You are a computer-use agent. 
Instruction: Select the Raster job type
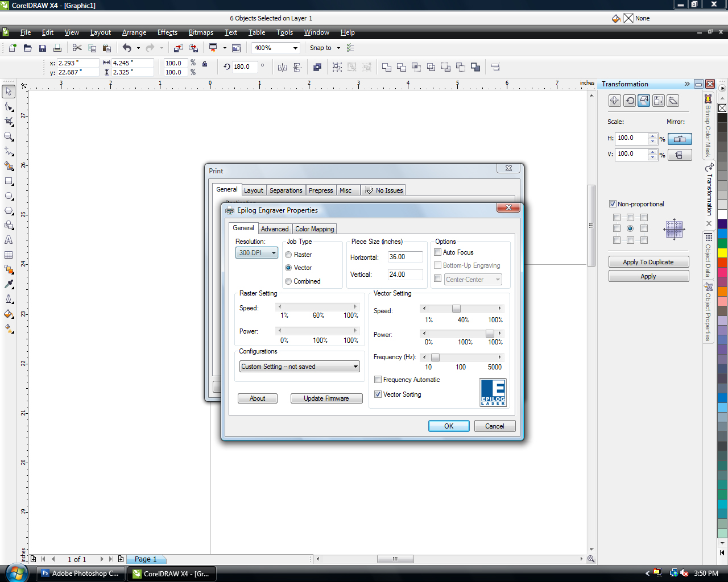pyautogui.click(x=288, y=255)
